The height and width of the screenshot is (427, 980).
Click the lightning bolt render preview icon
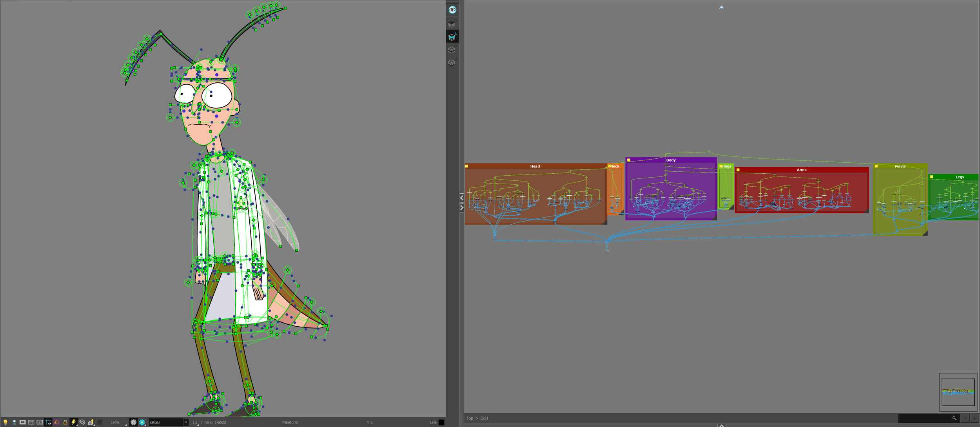click(74, 422)
